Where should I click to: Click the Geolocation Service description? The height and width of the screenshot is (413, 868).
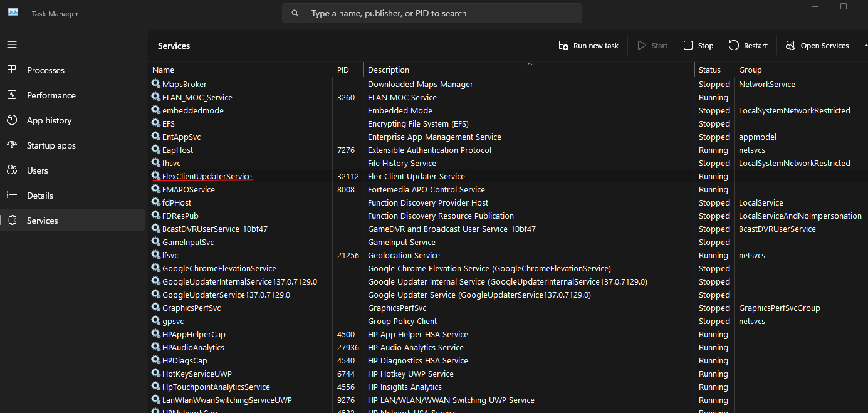coord(404,255)
